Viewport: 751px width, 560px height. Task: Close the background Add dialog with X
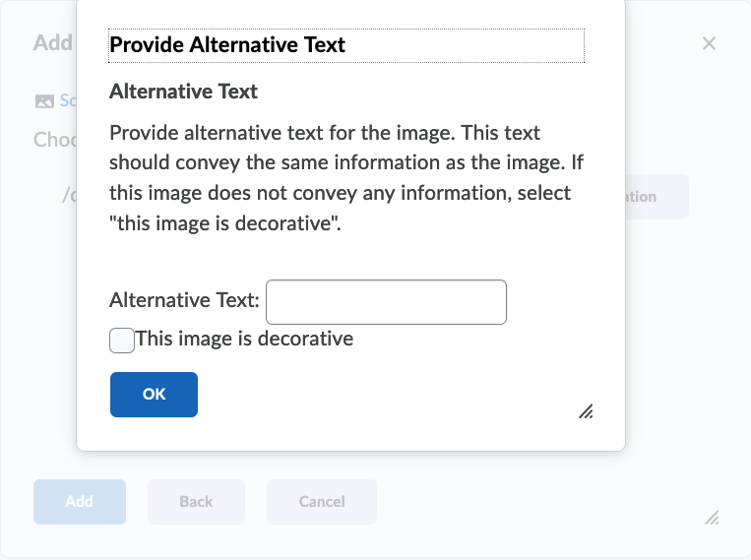tap(709, 43)
